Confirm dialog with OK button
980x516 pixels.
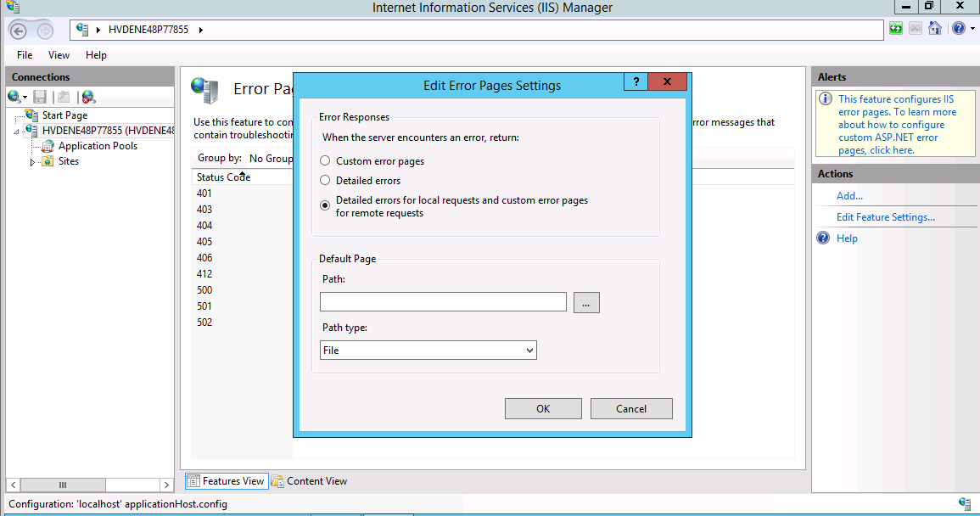pyautogui.click(x=543, y=408)
